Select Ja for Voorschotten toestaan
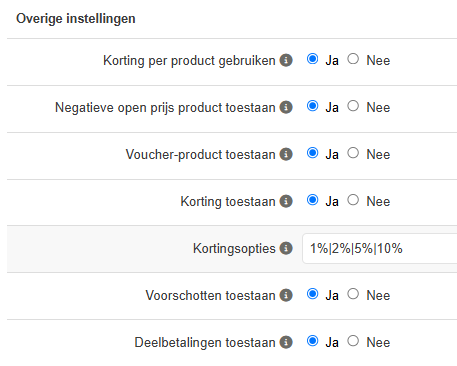The width and height of the screenshot is (457, 366). 312,294
